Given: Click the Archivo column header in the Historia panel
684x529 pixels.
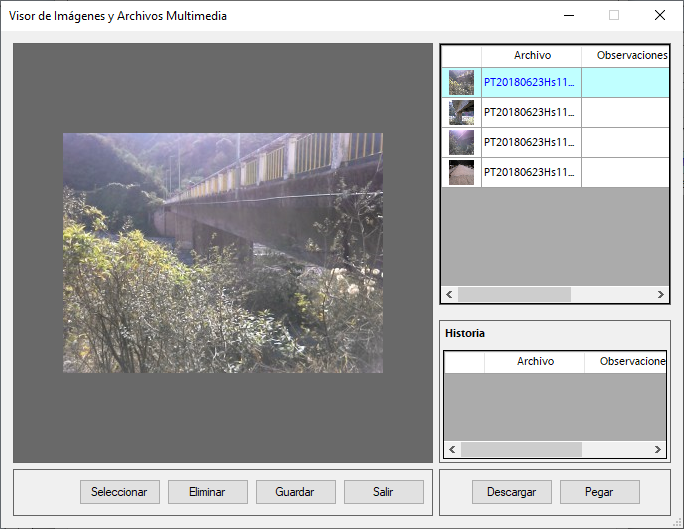Looking at the screenshot, I should 535,362.
